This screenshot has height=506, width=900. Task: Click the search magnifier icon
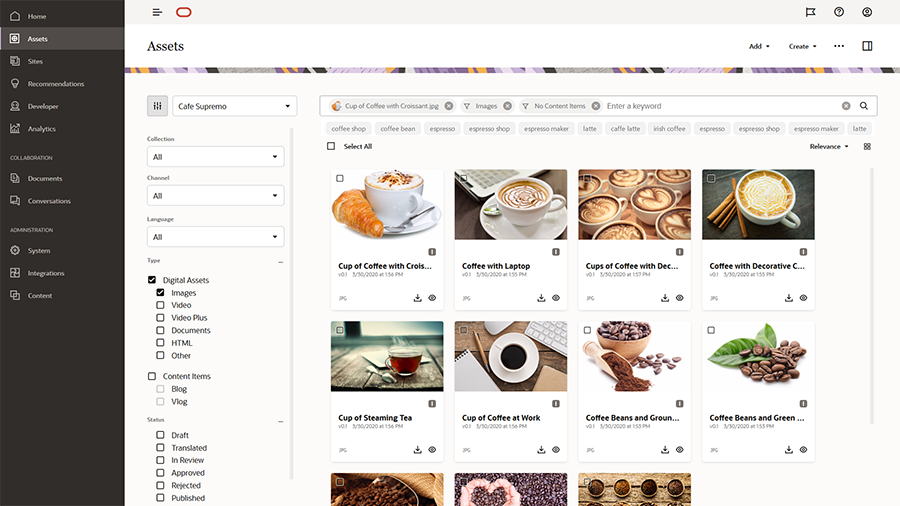(864, 106)
